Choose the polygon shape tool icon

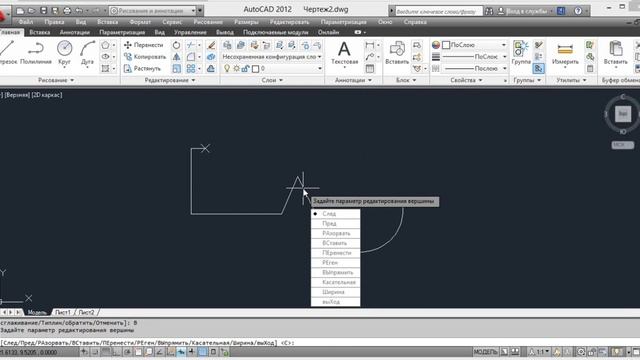click(106, 45)
